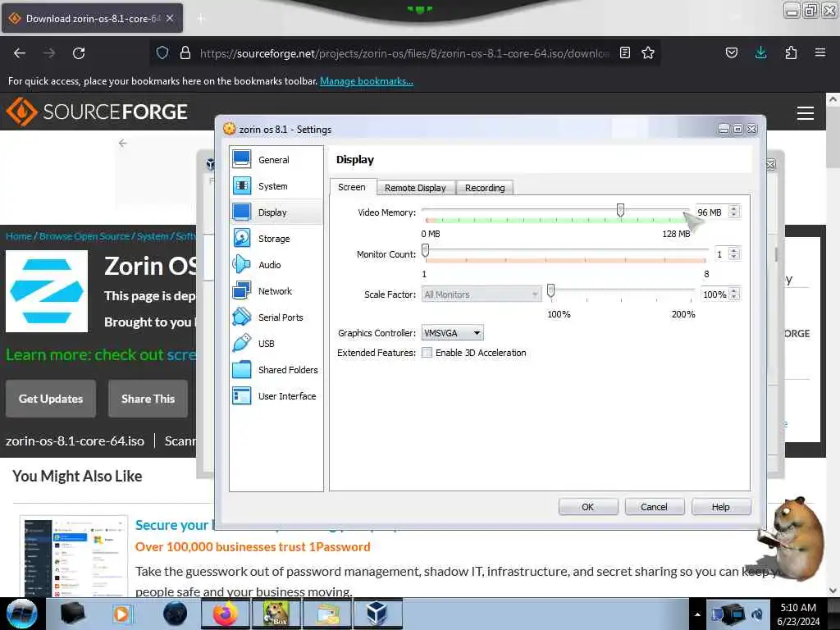Click the volume icon in system tray
The width and height of the screenshot is (840, 630).
757,614
